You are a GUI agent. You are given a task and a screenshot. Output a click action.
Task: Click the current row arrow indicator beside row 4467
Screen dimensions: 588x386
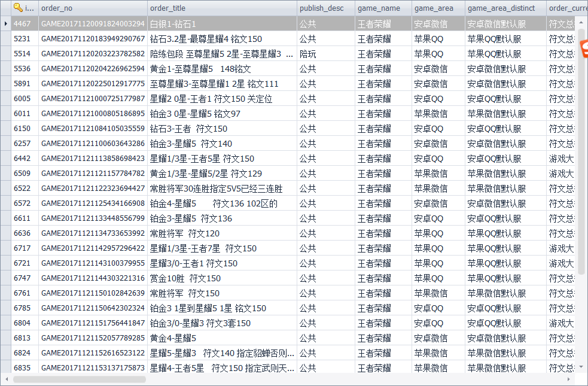(5, 23)
